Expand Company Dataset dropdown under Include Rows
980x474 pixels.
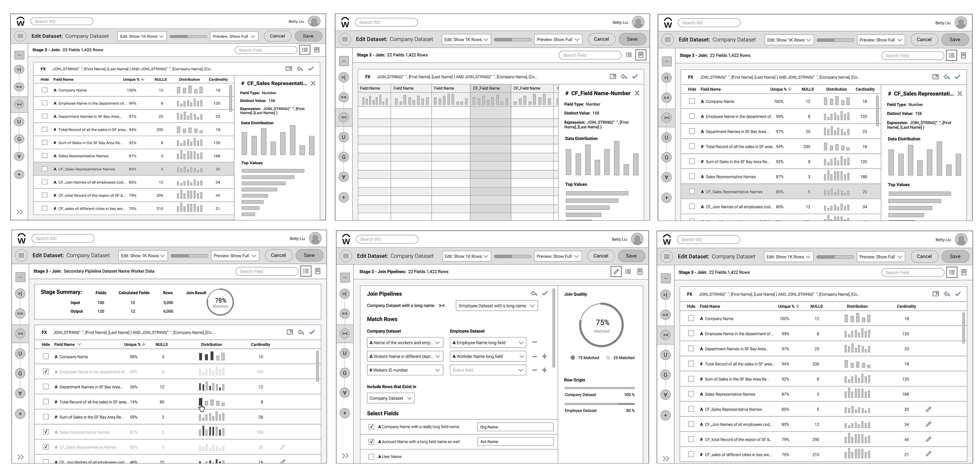[390, 398]
